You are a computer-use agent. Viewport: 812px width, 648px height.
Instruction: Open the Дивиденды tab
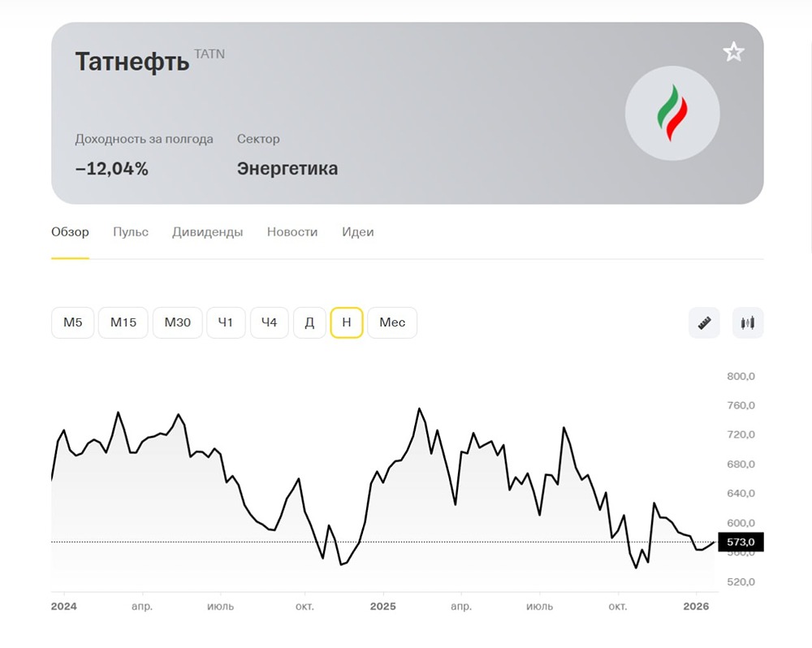pos(207,232)
